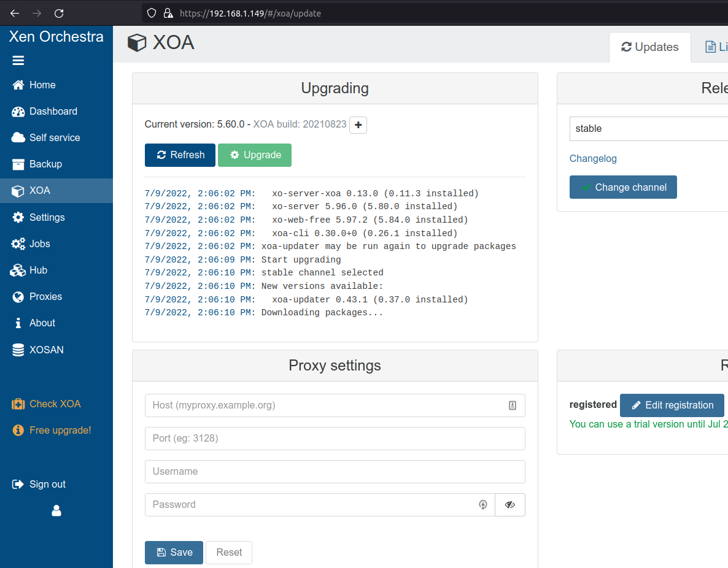Click the Dashboard gauge icon
Screen dimensions: 728x568
point(18,112)
